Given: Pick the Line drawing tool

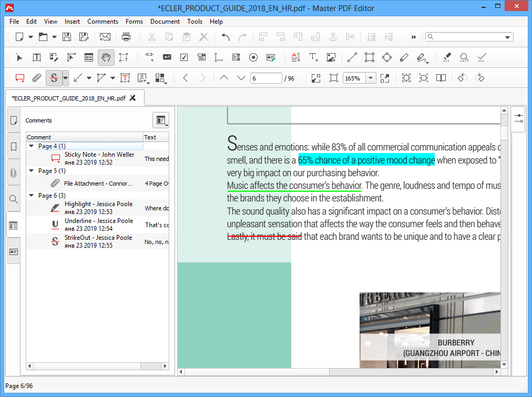Looking at the screenshot, I should pos(352,57).
